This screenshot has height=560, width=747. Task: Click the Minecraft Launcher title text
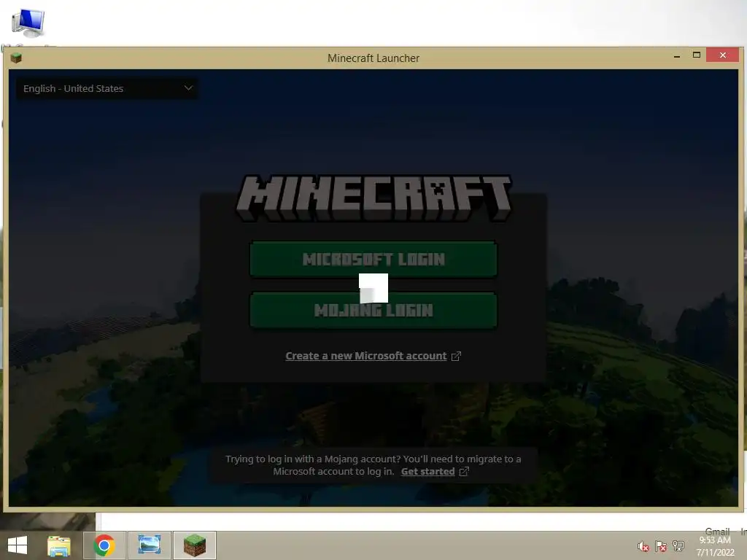(x=373, y=58)
